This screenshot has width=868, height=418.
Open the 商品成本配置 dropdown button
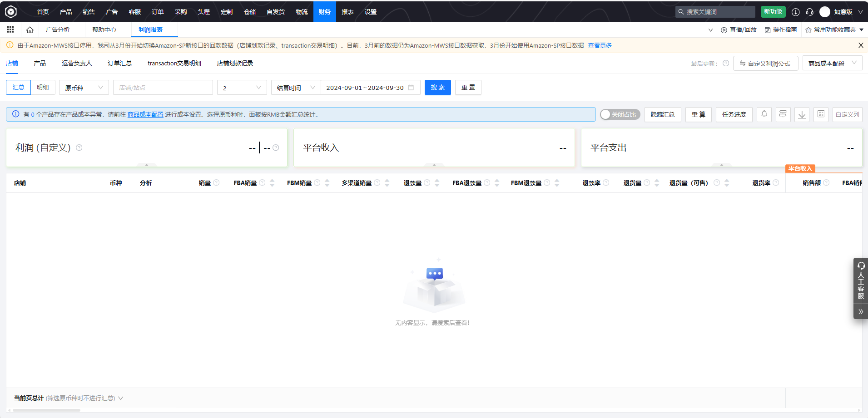tap(832, 63)
